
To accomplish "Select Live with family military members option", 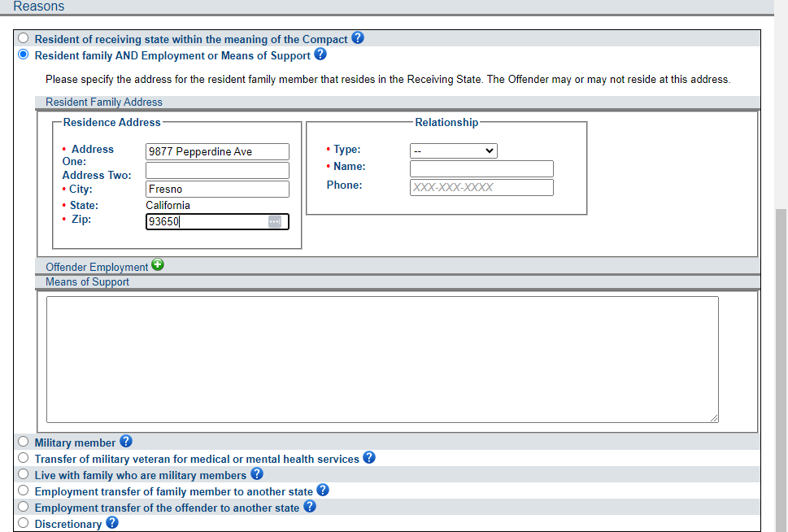I will 23,474.
